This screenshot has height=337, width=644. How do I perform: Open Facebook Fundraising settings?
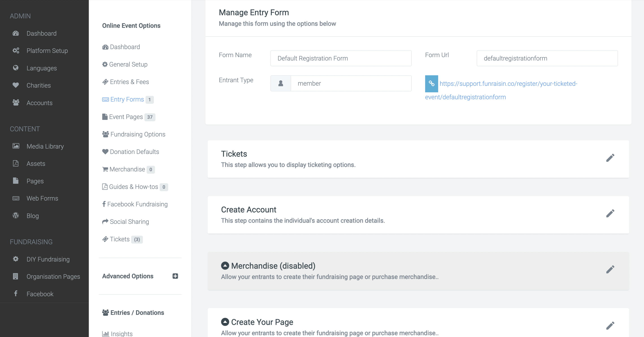[135, 204]
